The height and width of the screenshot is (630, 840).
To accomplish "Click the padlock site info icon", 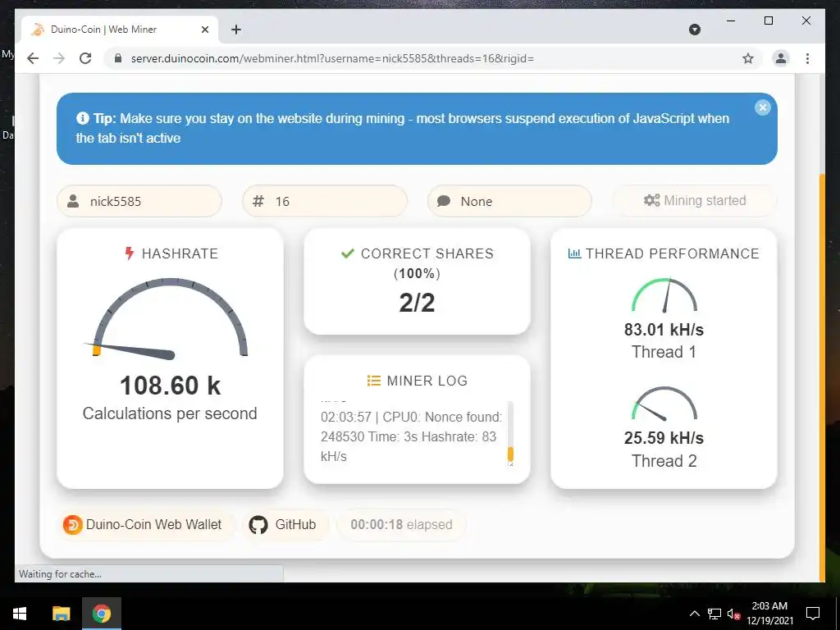I will tap(118, 58).
